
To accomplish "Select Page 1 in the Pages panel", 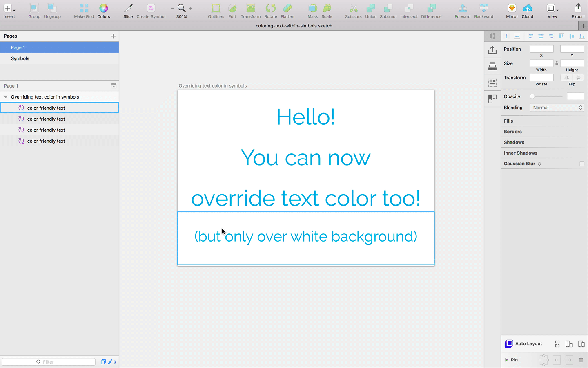I will pyautogui.click(x=18, y=47).
